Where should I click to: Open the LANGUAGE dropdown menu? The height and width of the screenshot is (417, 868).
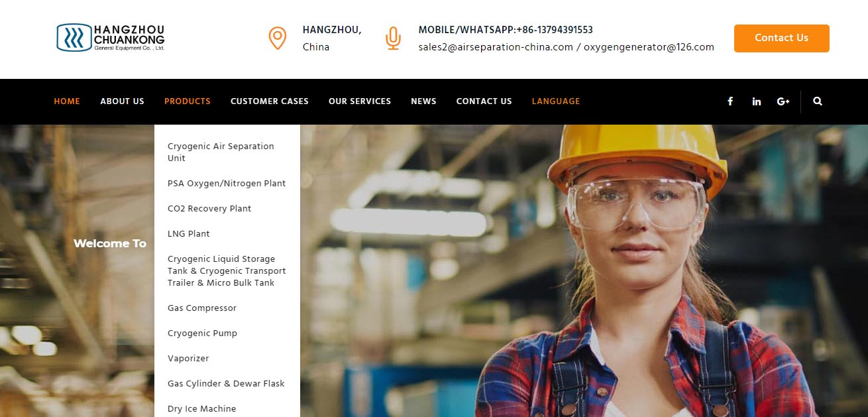click(x=556, y=101)
